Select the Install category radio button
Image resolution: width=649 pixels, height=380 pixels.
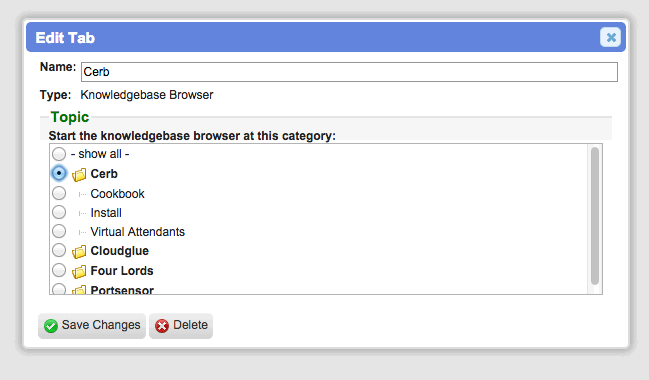59,212
